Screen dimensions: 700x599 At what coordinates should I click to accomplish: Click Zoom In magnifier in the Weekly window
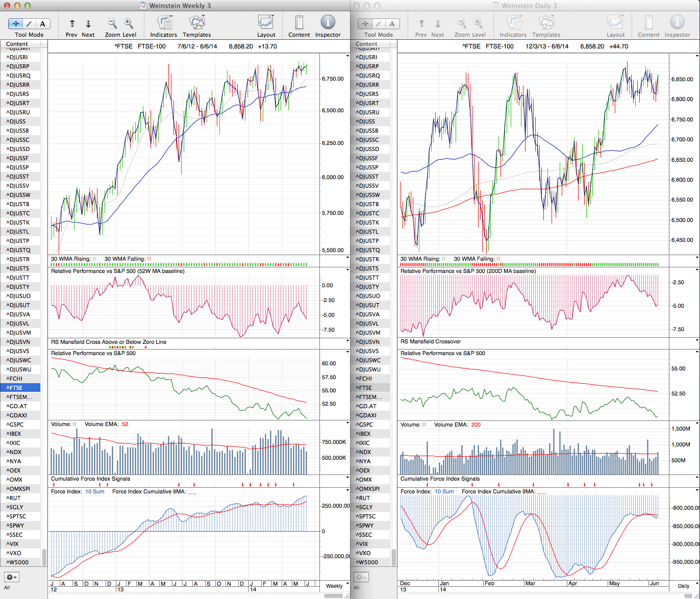pyautogui.click(x=129, y=23)
